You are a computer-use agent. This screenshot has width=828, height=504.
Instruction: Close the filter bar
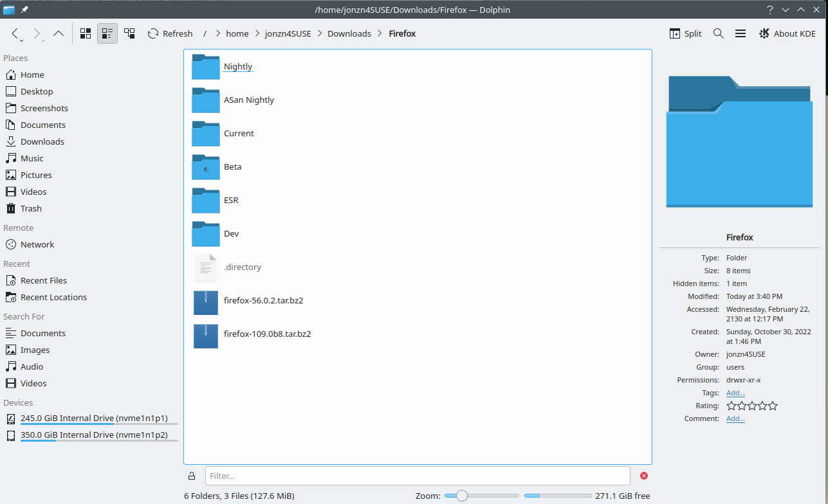(x=644, y=476)
